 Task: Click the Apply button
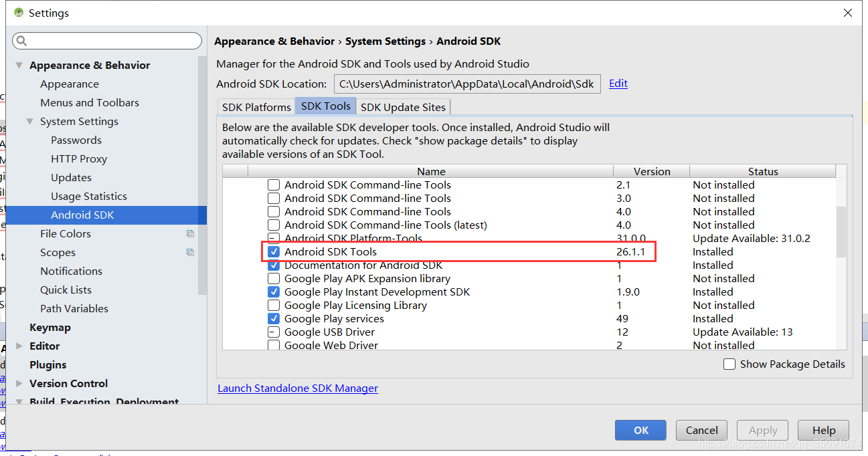point(763,430)
